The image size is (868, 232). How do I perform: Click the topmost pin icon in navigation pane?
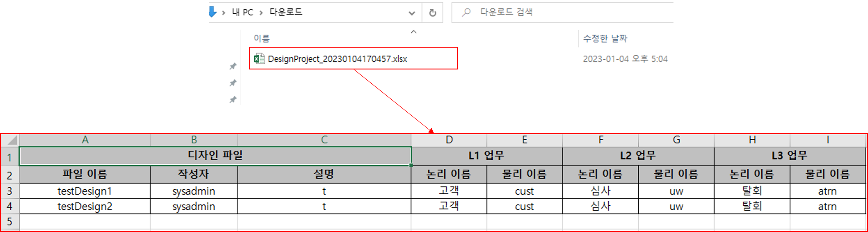pyautogui.click(x=233, y=66)
